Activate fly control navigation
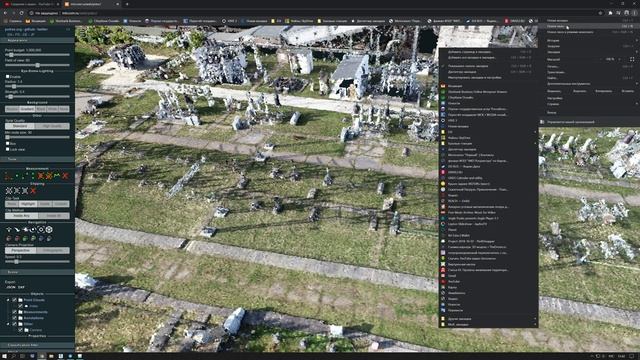This screenshot has width=640, height=360. (x=17, y=229)
